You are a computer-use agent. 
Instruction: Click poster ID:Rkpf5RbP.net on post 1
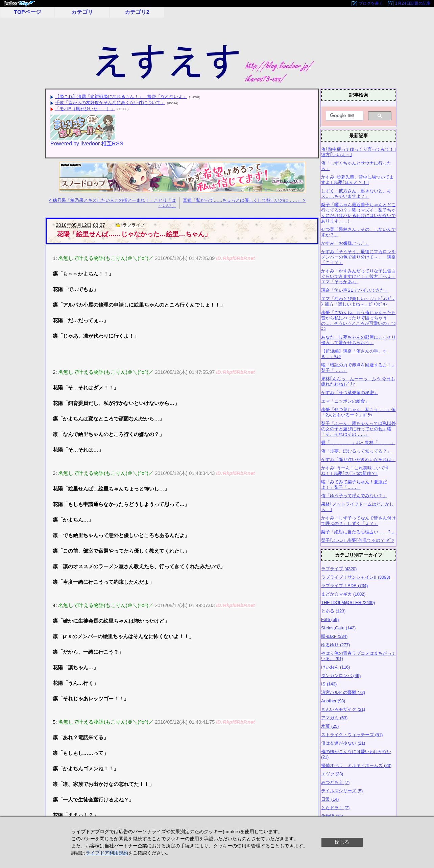235,258
